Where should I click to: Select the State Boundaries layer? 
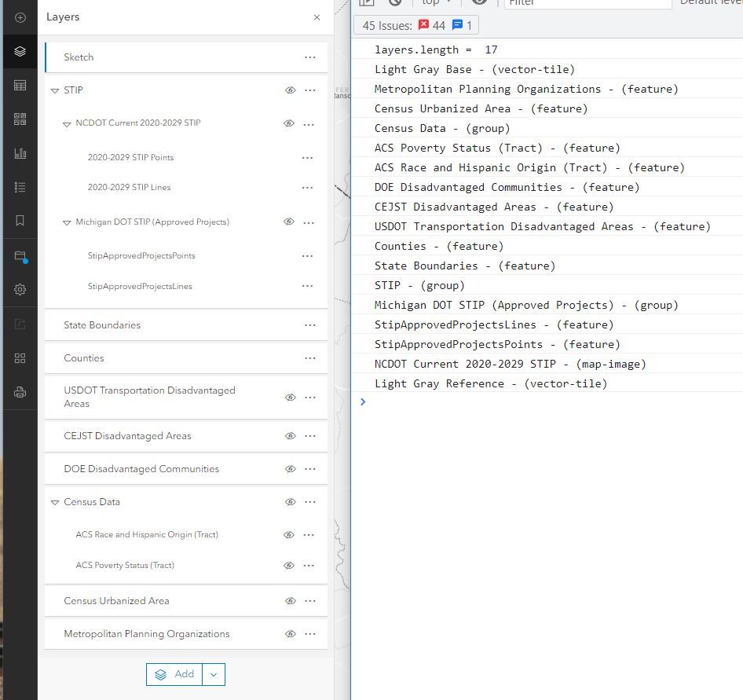186,325
